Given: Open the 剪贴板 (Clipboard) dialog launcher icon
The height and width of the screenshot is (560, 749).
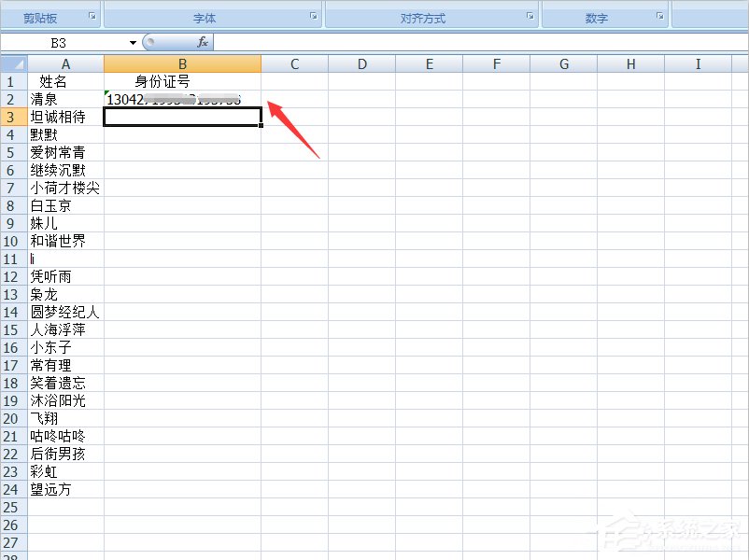Looking at the screenshot, I should 91,16.
